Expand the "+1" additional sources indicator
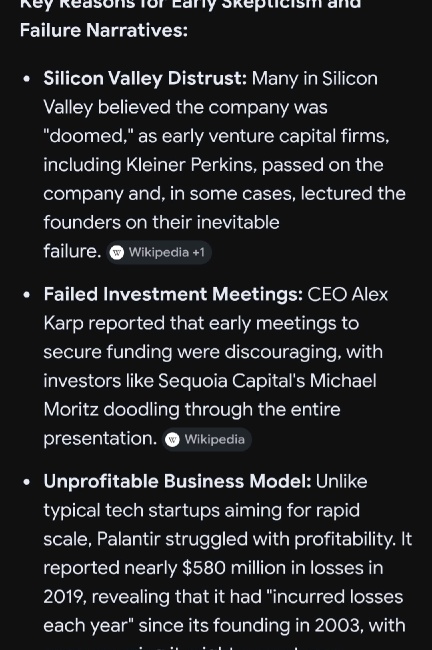The height and width of the screenshot is (650, 432). [199, 252]
